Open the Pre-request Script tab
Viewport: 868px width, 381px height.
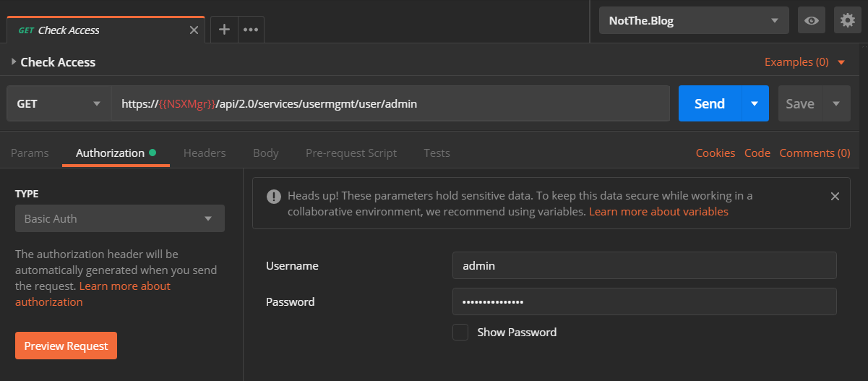[x=351, y=153]
